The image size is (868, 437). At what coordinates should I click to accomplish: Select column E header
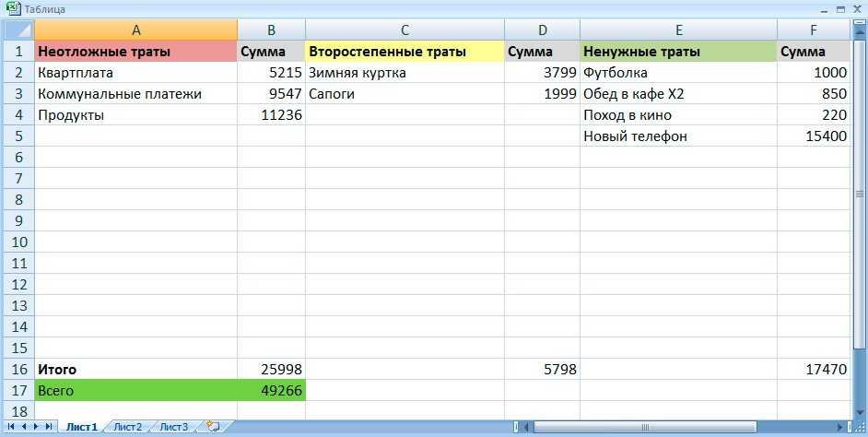pos(677,30)
